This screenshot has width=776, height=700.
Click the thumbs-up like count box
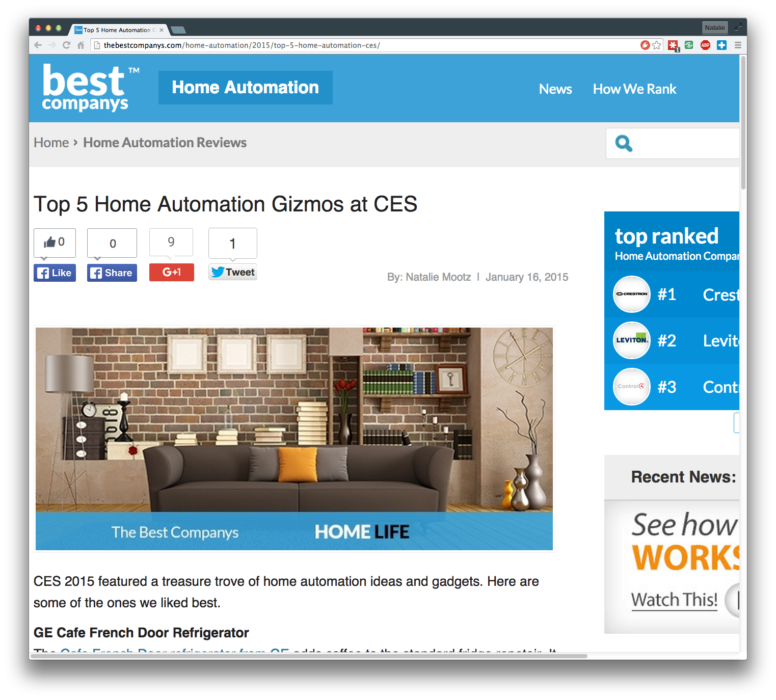point(55,243)
